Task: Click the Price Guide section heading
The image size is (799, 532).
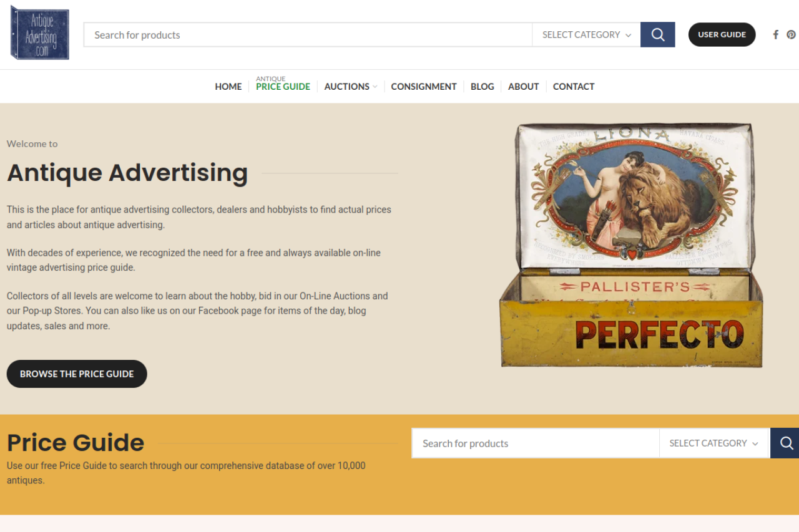Action: [76, 443]
